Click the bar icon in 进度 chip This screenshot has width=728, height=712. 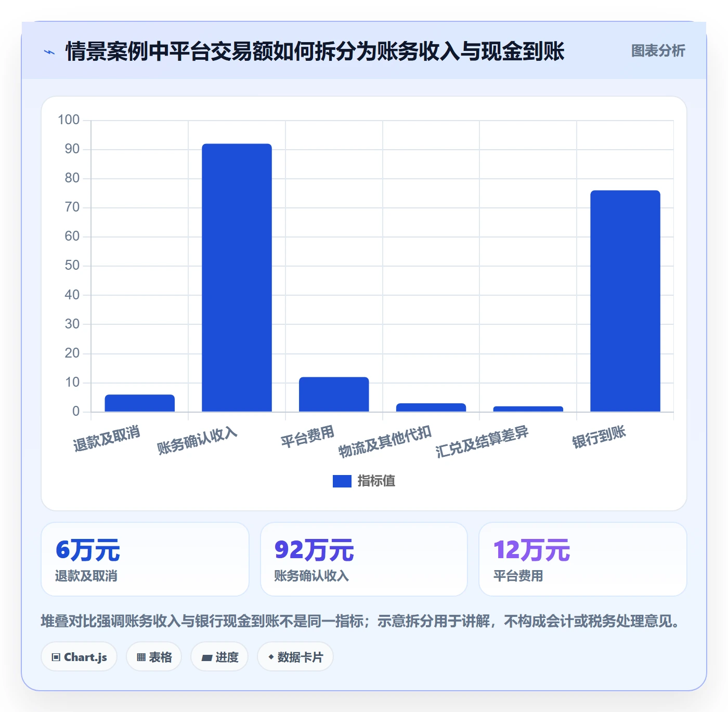click(x=206, y=658)
